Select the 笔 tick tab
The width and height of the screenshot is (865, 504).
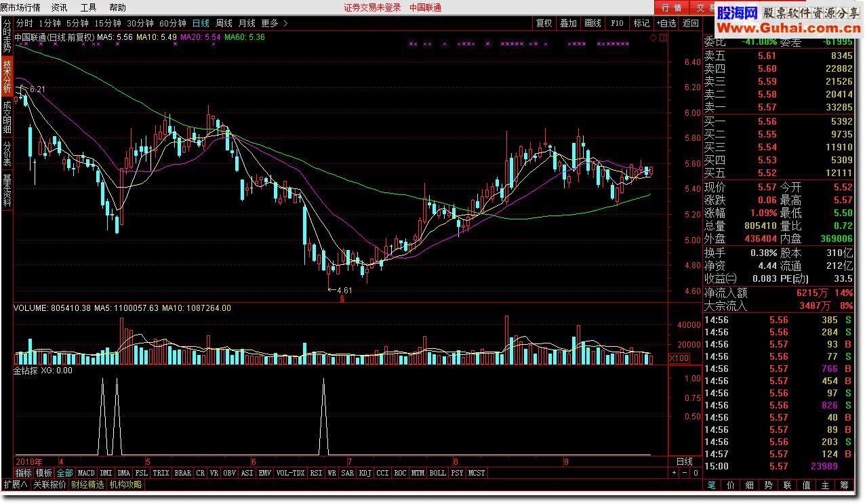pos(712,485)
